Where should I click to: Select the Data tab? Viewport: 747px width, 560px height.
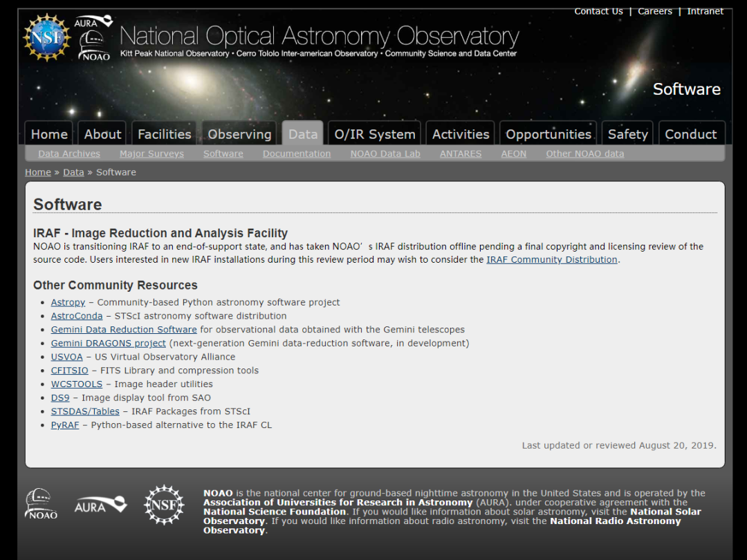click(x=303, y=134)
